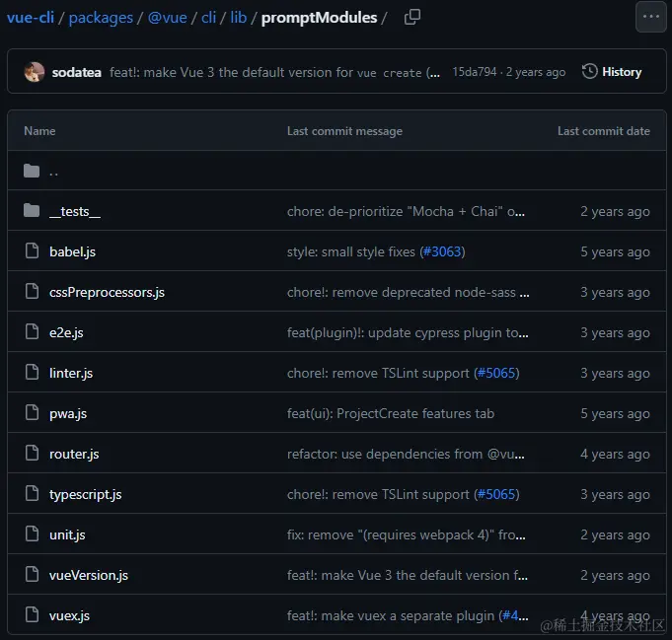Open commit hash 15da794
The image size is (672, 640).
pyautogui.click(x=475, y=72)
